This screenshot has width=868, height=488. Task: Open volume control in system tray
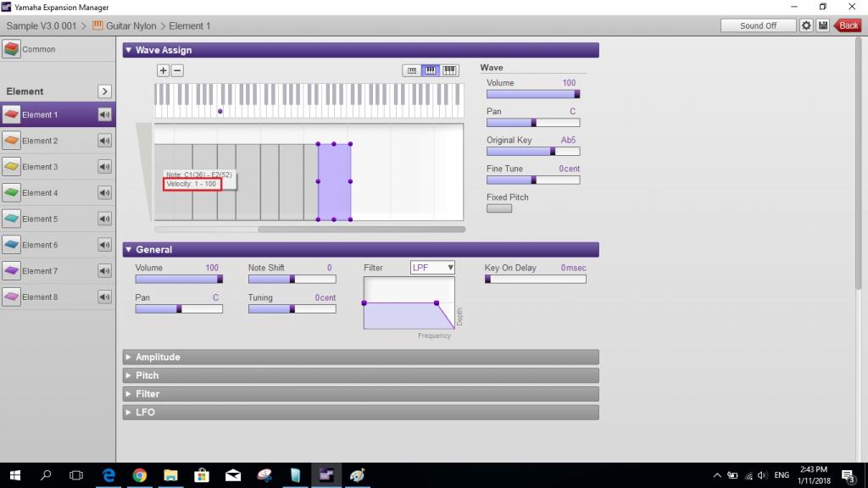762,475
